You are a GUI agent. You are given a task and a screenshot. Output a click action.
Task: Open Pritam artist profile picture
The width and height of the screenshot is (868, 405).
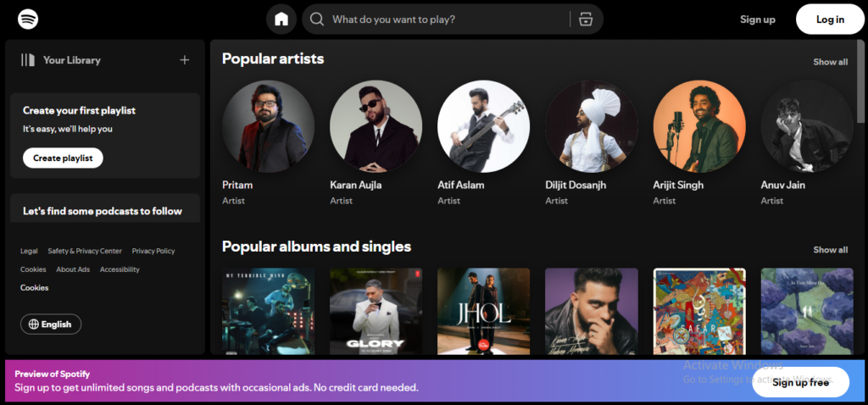[269, 126]
